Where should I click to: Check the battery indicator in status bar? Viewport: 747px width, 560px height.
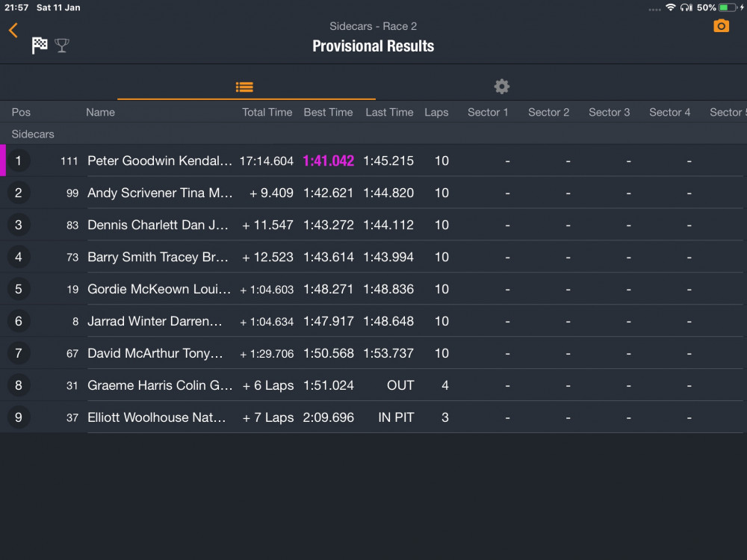[x=728, y=7]
